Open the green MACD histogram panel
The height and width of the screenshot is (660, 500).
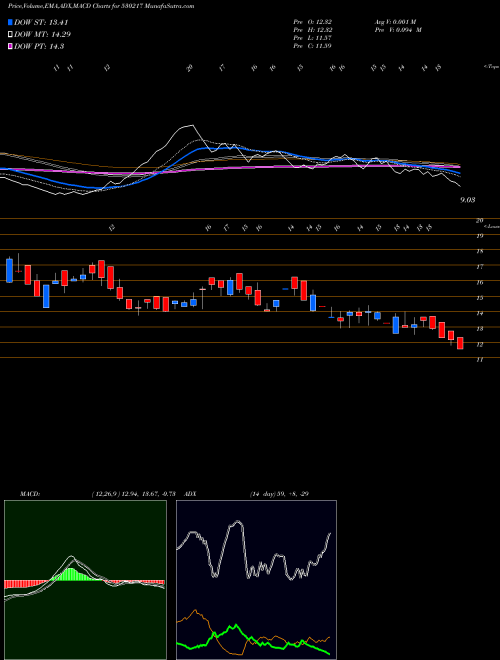(x=85, y=580)
